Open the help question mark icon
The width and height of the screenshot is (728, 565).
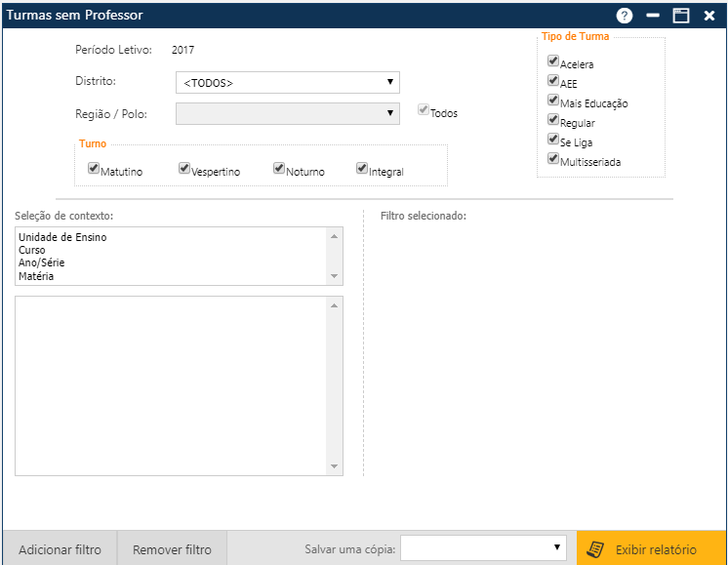pos(625,16)
